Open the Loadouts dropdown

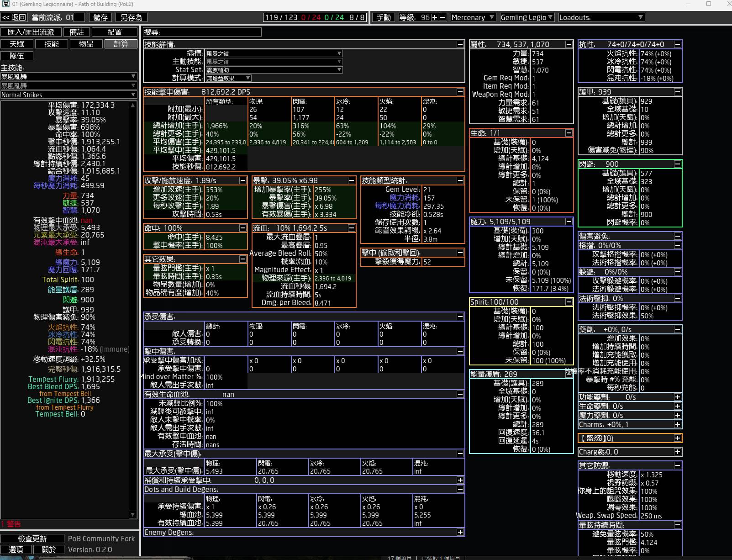pyautogui.click(x=601, y=17)
